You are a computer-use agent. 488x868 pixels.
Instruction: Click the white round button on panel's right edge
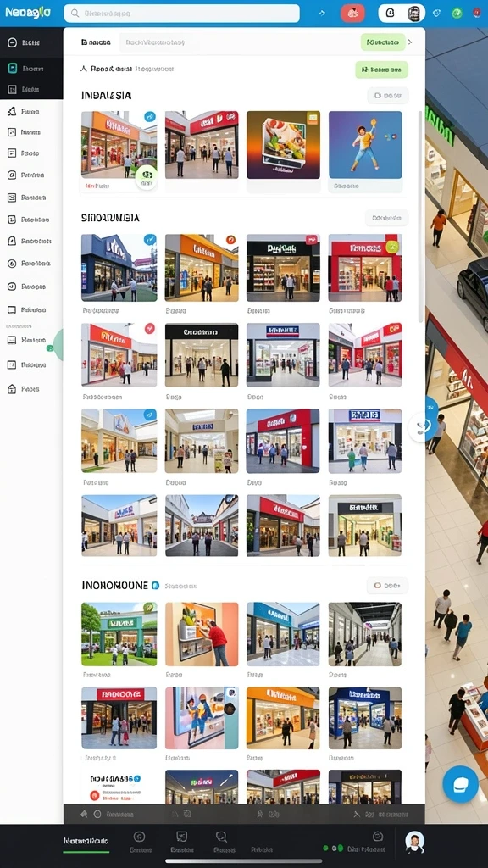tap(421, 427)
